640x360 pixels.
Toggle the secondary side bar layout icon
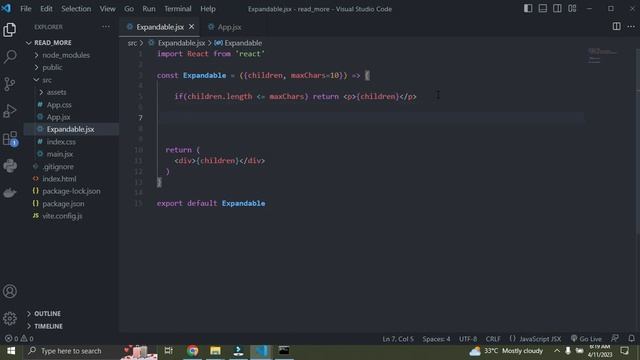coord(557,9)
